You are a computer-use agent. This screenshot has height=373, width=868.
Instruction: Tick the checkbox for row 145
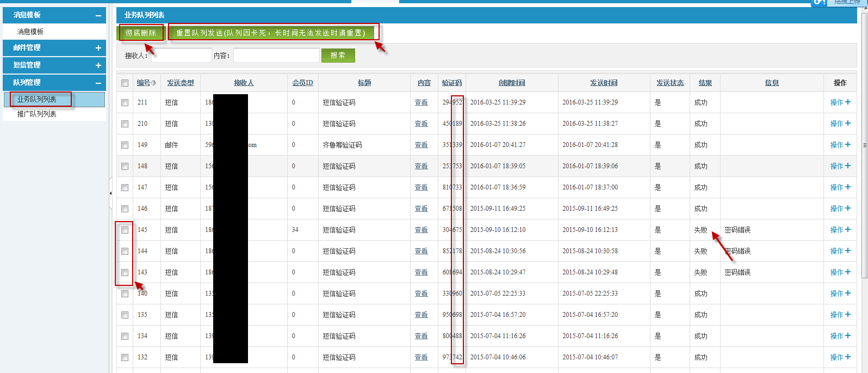[125, 230]
